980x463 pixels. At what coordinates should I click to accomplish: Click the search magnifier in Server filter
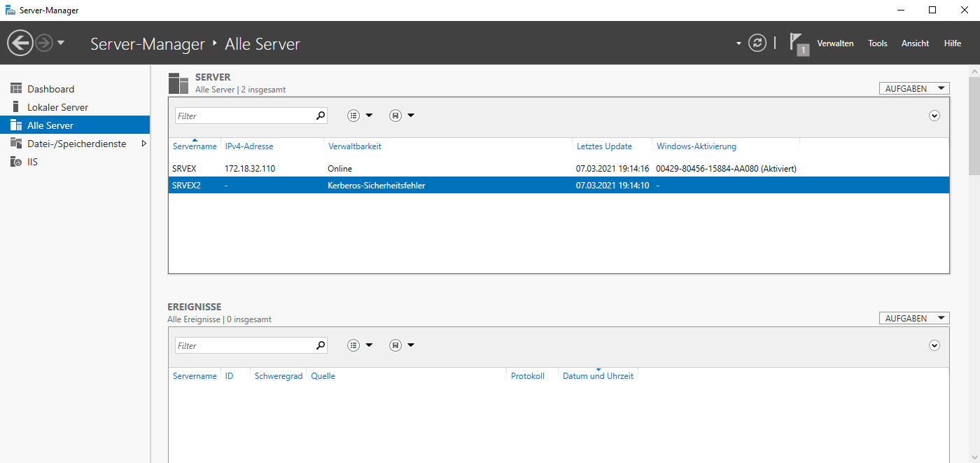click(x=321, y=116)
